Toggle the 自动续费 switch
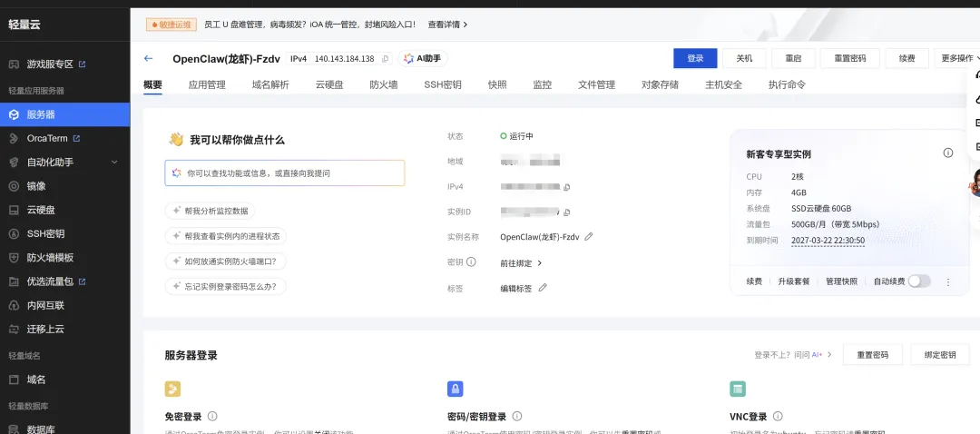Image resolution: width=980 pixels, height=434 pixels. pos(919,281)
